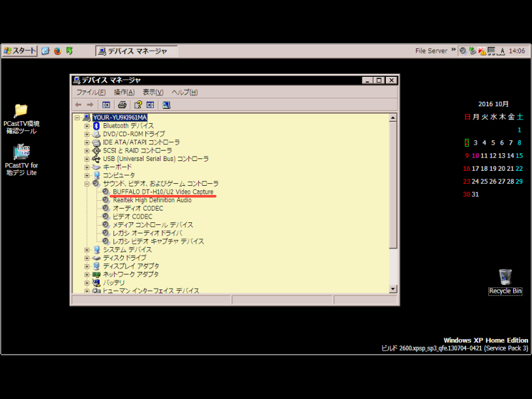Click the Forward arrow in Device Manager toolbar
532x399 pixels.
click(90, 105)
